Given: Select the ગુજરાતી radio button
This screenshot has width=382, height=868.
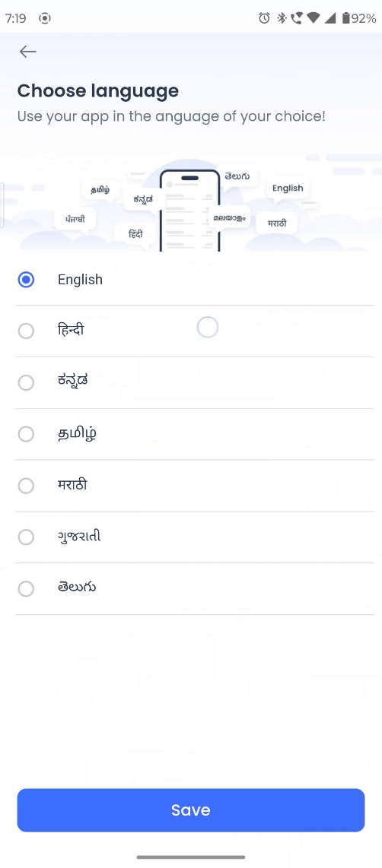Looking at the screenshot, I should pos(26,537).
